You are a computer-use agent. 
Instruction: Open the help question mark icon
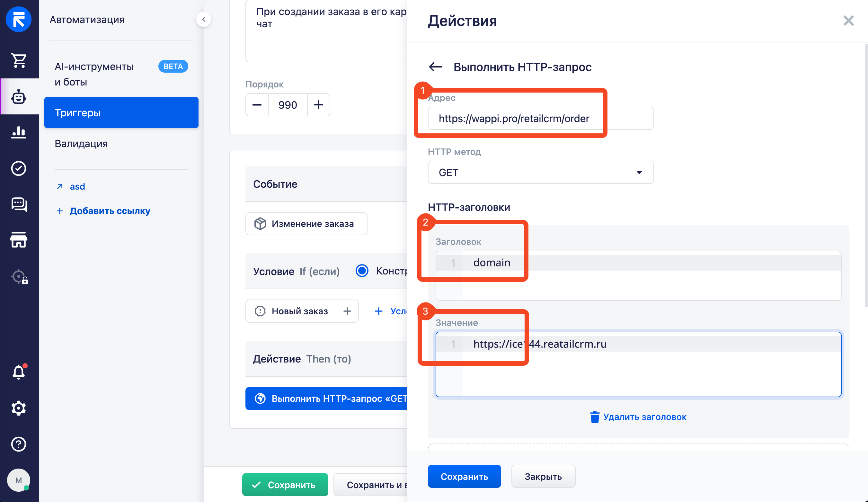[x=19, y=444]
